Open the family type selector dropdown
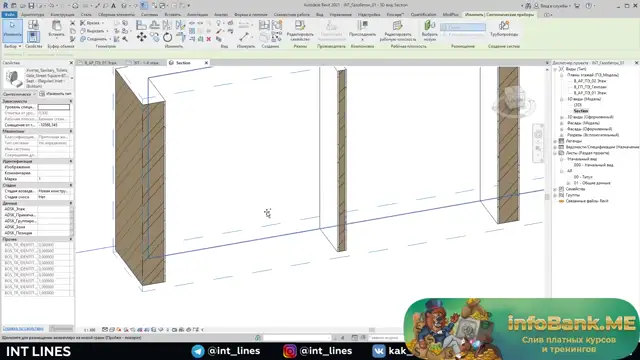 72,78
